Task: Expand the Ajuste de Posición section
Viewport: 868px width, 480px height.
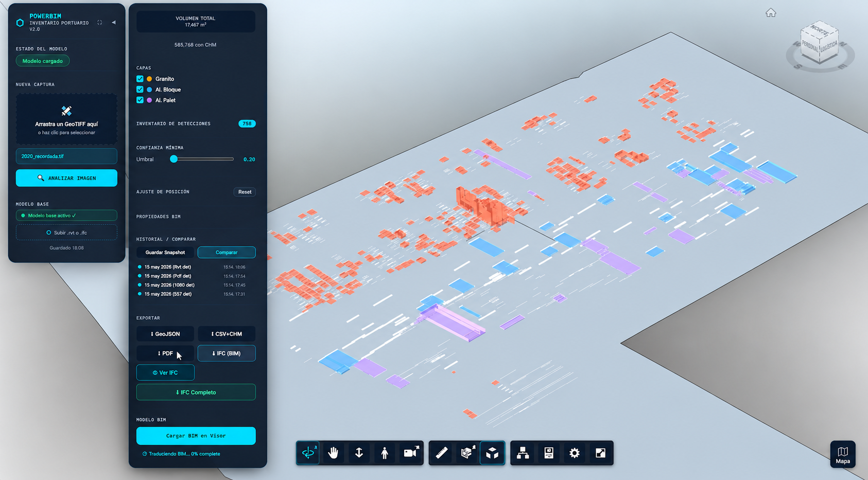Action: pos(163,192)
